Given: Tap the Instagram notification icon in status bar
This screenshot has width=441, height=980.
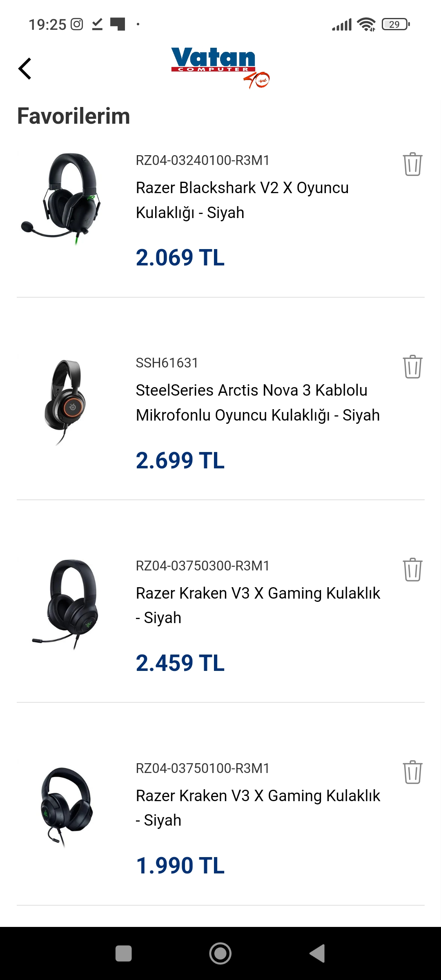Looking at the screenshot, I should [77, 24].
